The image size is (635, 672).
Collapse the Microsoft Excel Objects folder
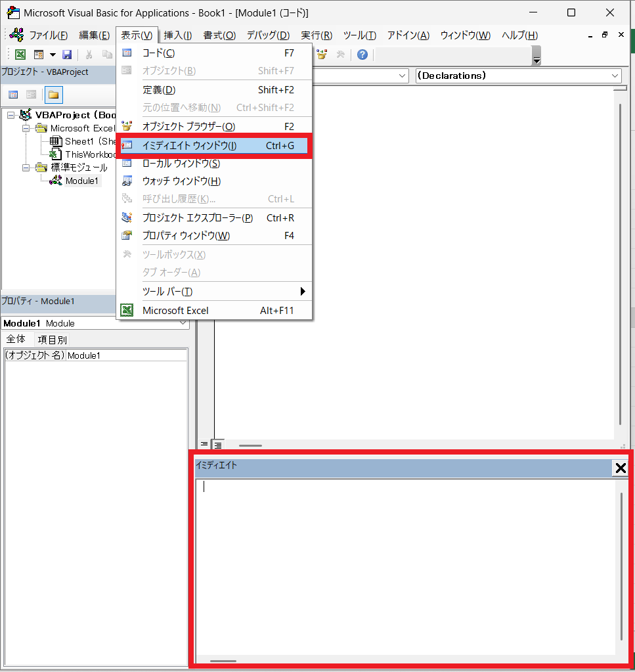(x=26, y=128)
